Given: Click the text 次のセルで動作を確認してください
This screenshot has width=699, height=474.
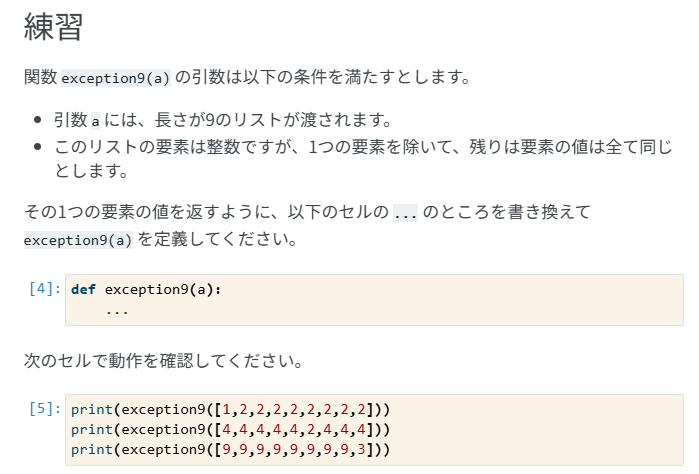Looking at the screenshot, I should (163, 361).
